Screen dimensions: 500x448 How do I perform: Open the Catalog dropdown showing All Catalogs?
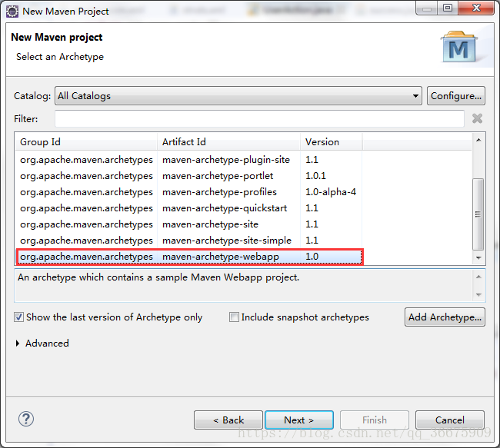coord(238,95)
